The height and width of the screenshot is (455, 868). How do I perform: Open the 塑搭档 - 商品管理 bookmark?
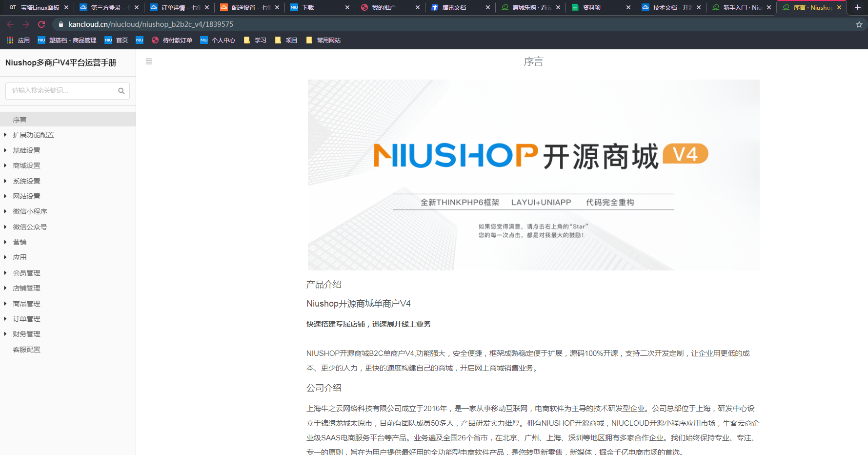coord(67,40)
